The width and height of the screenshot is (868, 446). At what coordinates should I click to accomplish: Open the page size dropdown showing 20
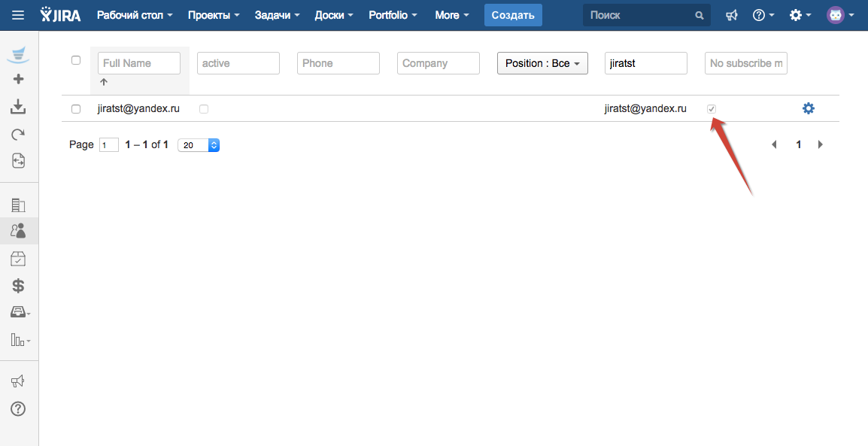(199, 145)
